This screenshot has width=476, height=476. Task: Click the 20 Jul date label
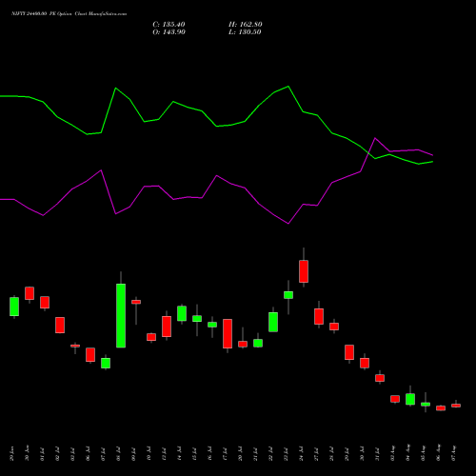(241, 454)
